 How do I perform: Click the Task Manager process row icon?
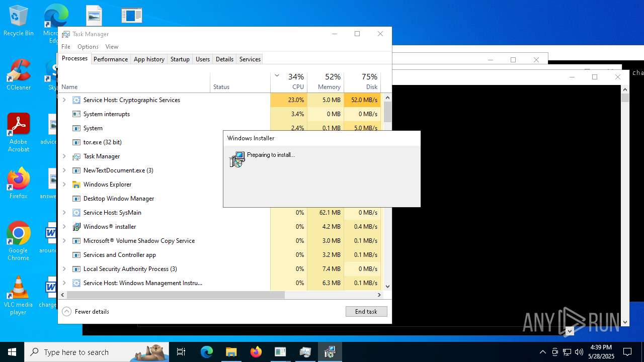(x=76, y=156)
